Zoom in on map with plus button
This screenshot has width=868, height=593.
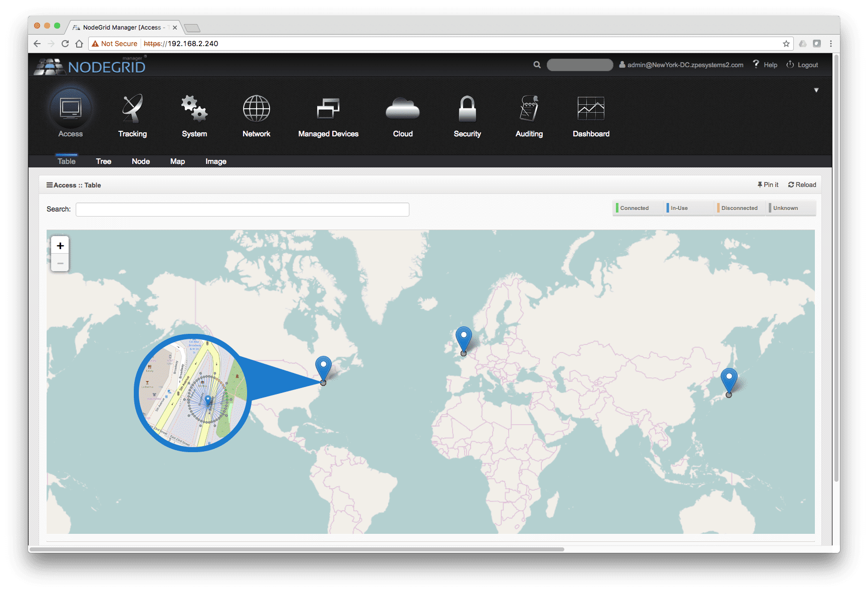coord(60,246)
